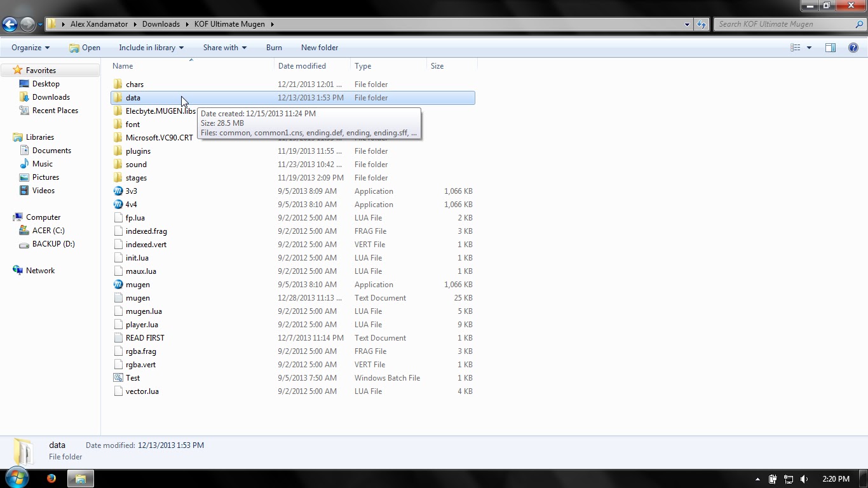Expand the Share with dropdown
Viewport: 868px width, 488px height.
pos(224,47)
